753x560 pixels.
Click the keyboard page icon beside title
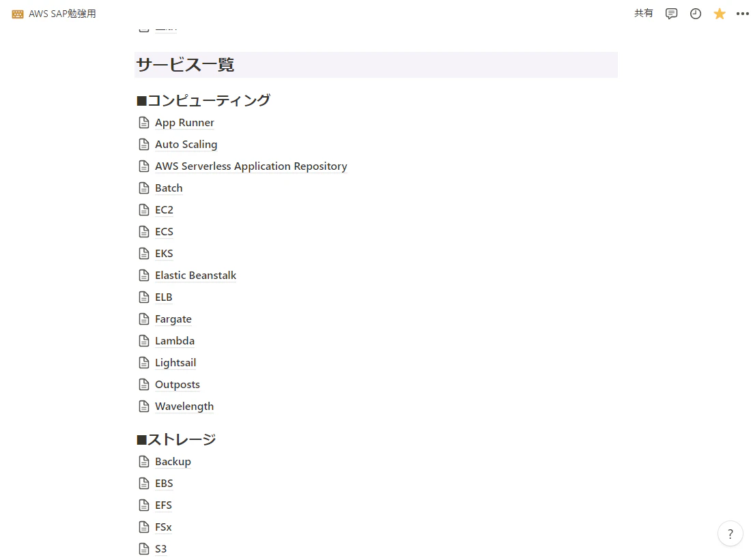pyautogui.click(x=18, y=14)
